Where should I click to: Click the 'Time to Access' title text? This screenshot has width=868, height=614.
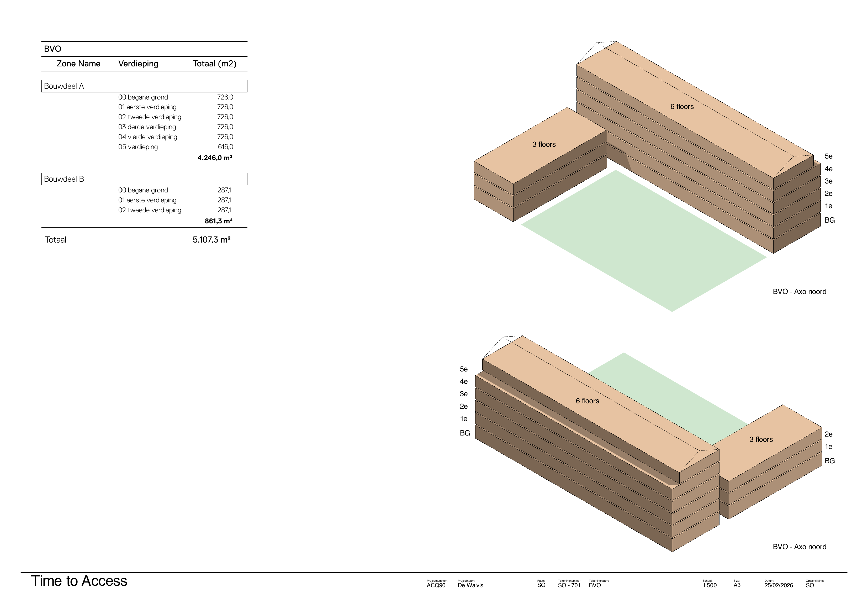pos(79,581)
